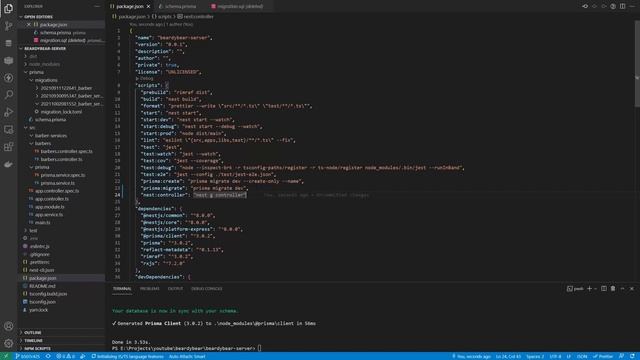Image resolution: width=640 pixels, height=360 pixels.
Task: Click the LF end-of-line status item
Action: [569, 356]
